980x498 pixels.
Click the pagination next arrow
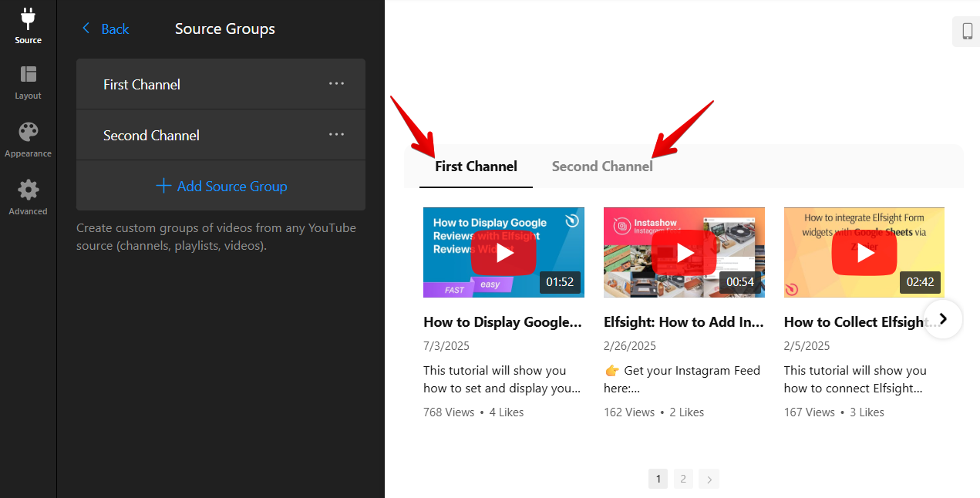pyautogui.click(x=709, y=479)
